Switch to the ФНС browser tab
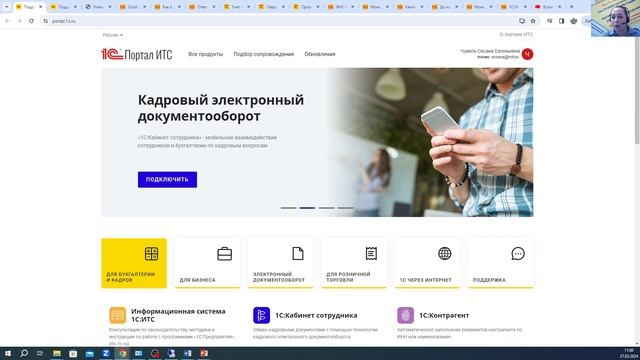Viewport: 640px width, 360px height. click(340, 7)
